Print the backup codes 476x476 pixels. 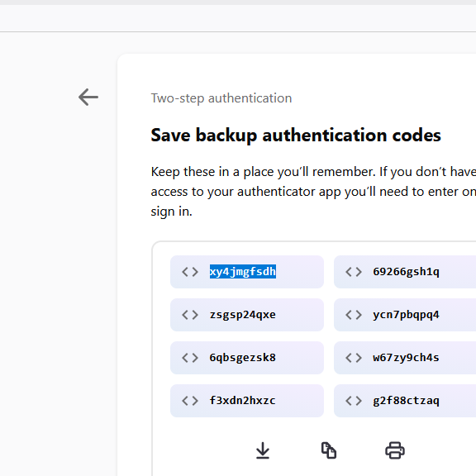[395, 450]
